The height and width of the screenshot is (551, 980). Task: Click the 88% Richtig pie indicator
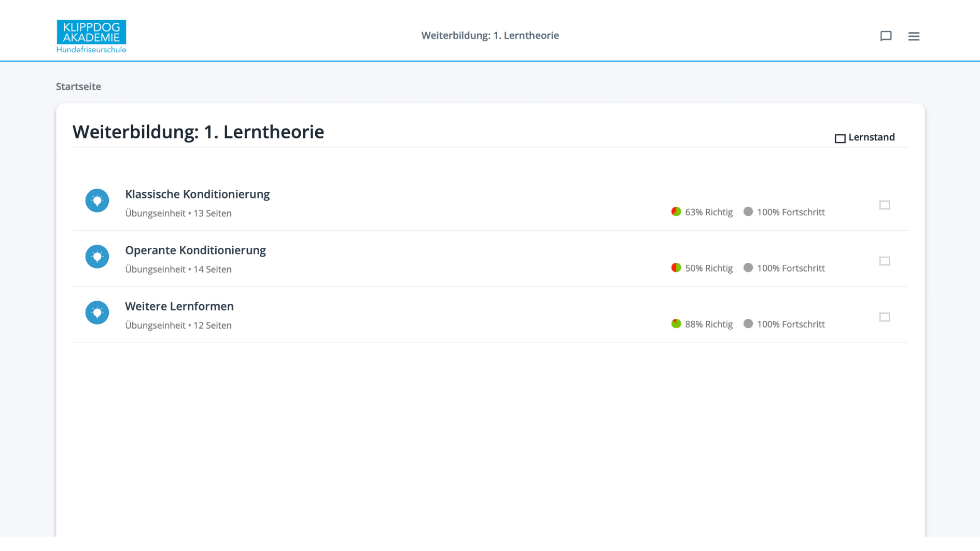click(676, 323)
